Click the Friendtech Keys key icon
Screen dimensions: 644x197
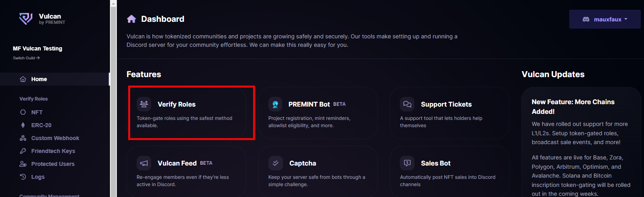click(23, 151)
